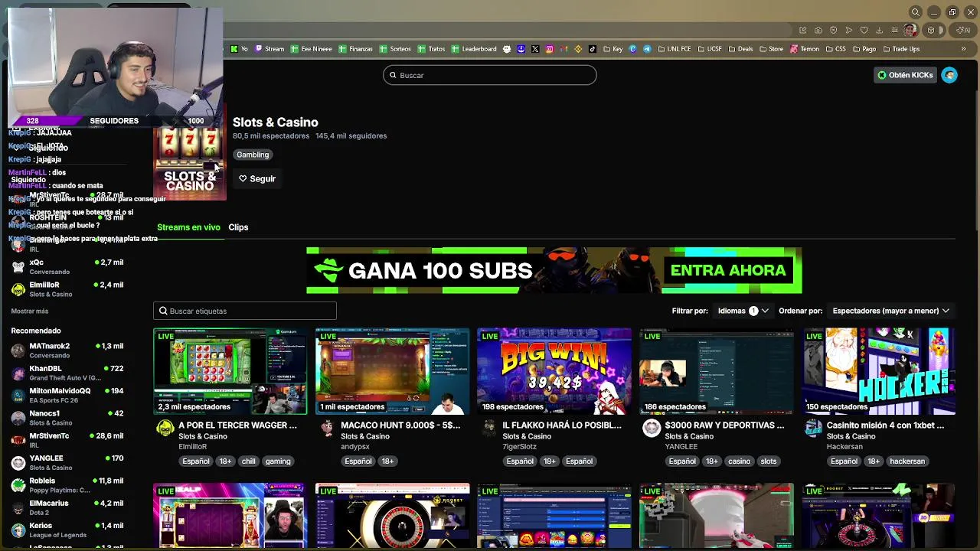Click the Buscar etiquetas tag search field
Screen dimensions: 980x551
(245, 311)
